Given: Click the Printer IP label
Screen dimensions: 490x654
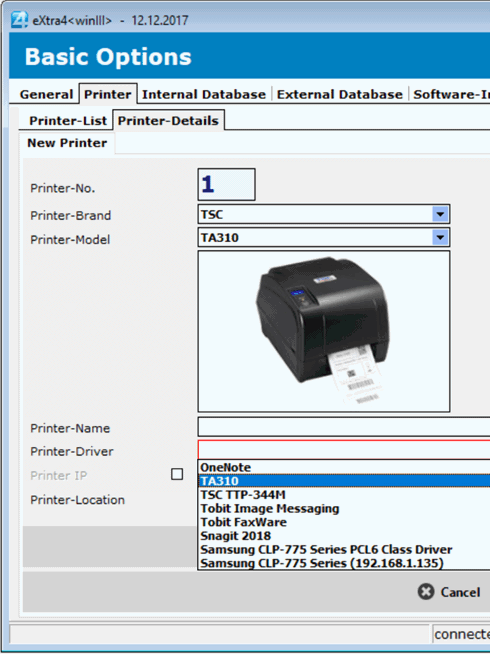Looking at the screenshot, I should tap(58, 475).
